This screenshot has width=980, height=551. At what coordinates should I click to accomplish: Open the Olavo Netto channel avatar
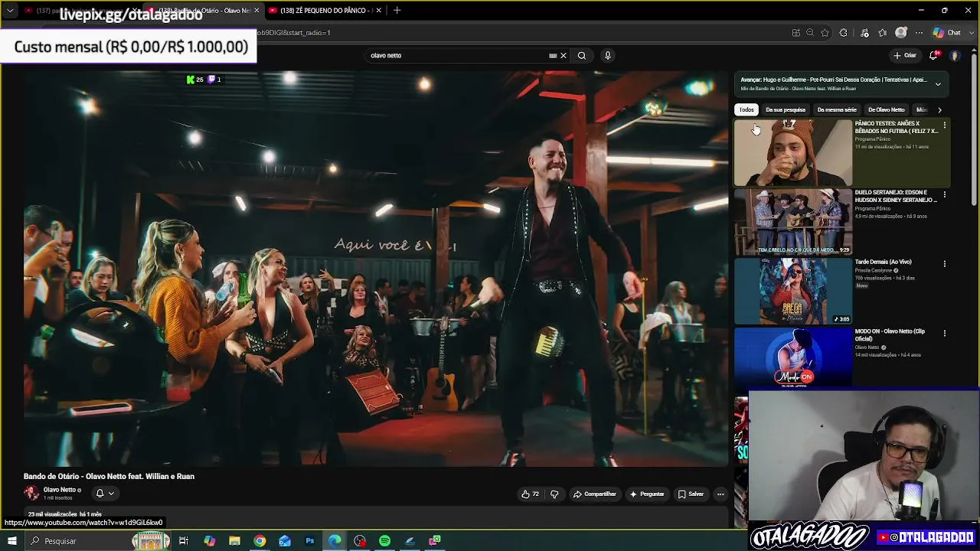click(31, 494)
